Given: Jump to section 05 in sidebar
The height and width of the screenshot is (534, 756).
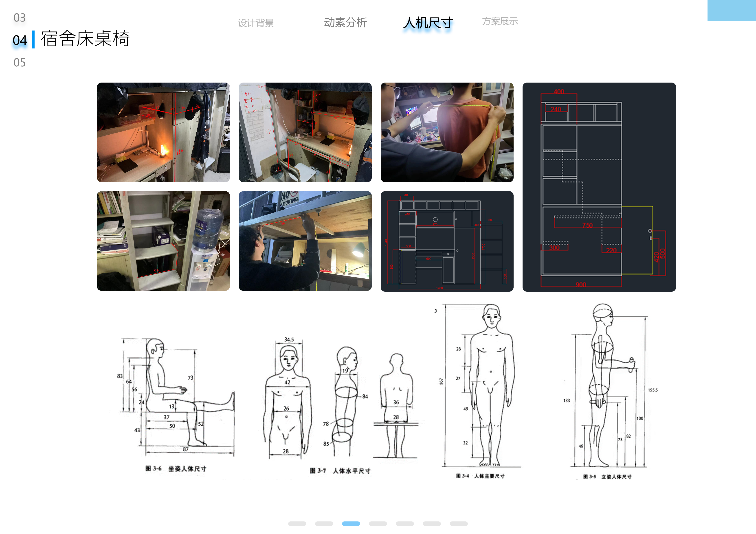Looking at the screenshot, I should (x=20, y=63).
